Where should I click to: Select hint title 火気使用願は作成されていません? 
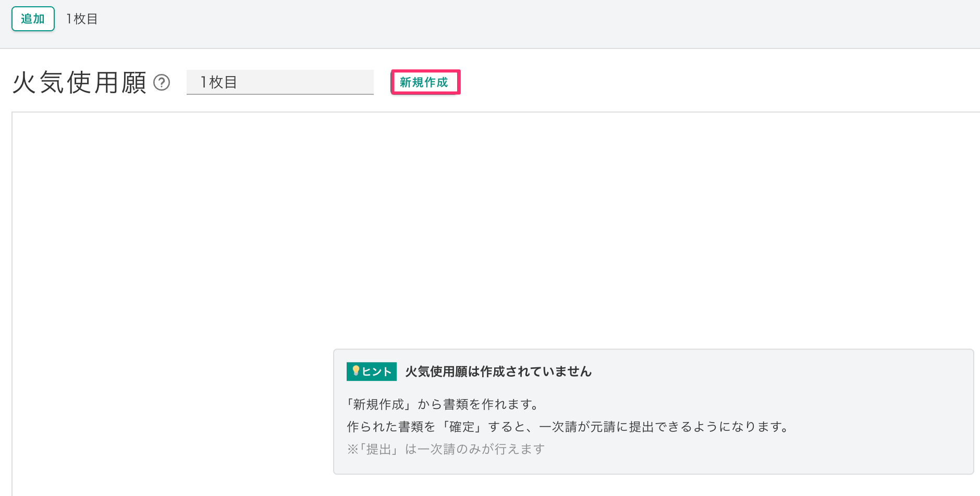click(x=498, y=371)
